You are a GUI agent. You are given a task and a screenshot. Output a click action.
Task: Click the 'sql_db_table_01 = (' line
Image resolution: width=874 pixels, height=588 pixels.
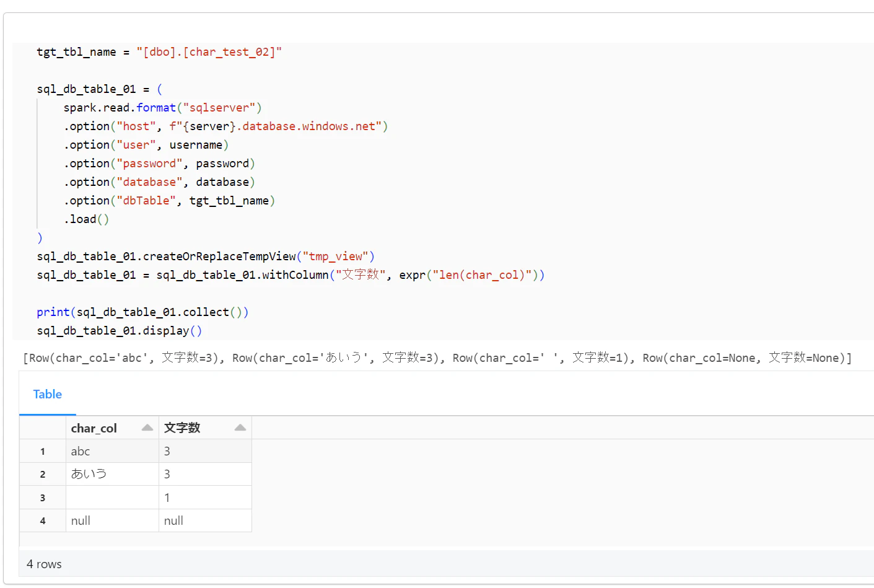99,89
